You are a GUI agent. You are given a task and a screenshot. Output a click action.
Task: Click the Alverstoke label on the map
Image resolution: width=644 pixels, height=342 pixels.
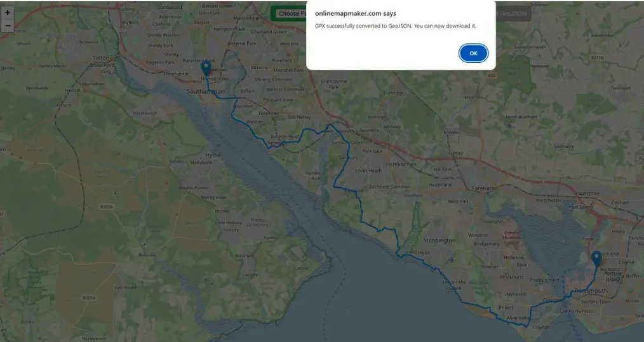[x=518, y=317]
